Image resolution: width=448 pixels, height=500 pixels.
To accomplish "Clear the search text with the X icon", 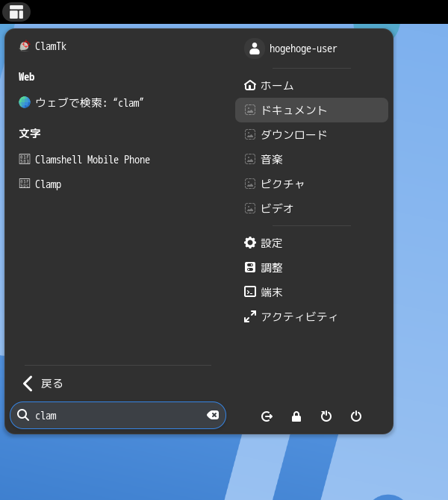I will (213, 415).
